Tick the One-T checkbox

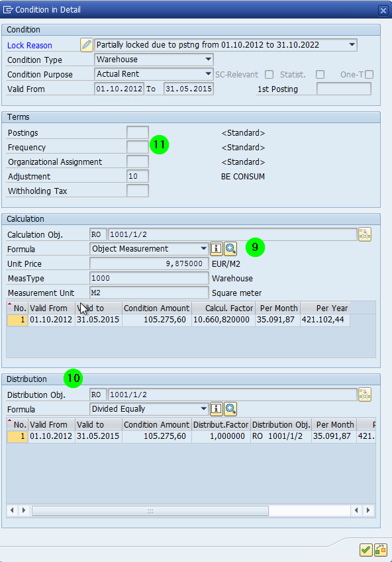point(369,75)
